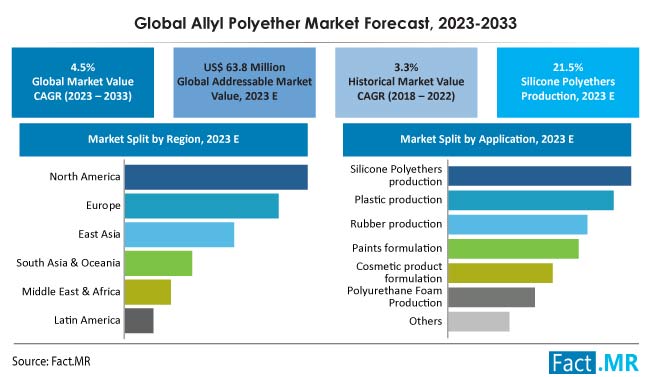This screenshot has width=650, height=377.
Task: Click the 'Others' axis label
Action: click(425, 321)
